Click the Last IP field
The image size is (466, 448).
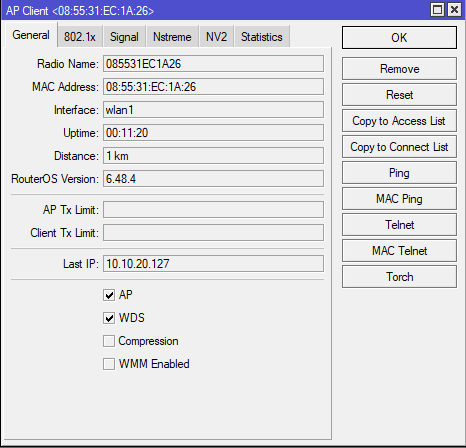pyautogui.click(x=213, y=264)
